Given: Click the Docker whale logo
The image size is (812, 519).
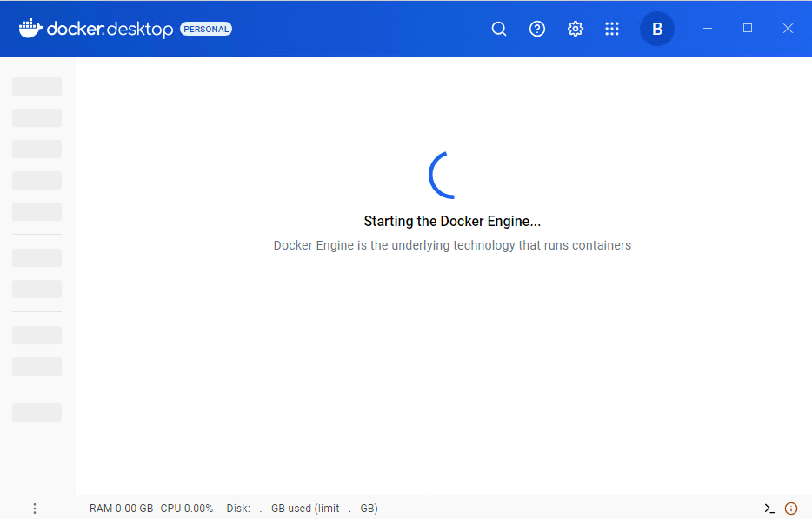Looking at the screenshot, I should pyautogui.click(x=30, y=29).
